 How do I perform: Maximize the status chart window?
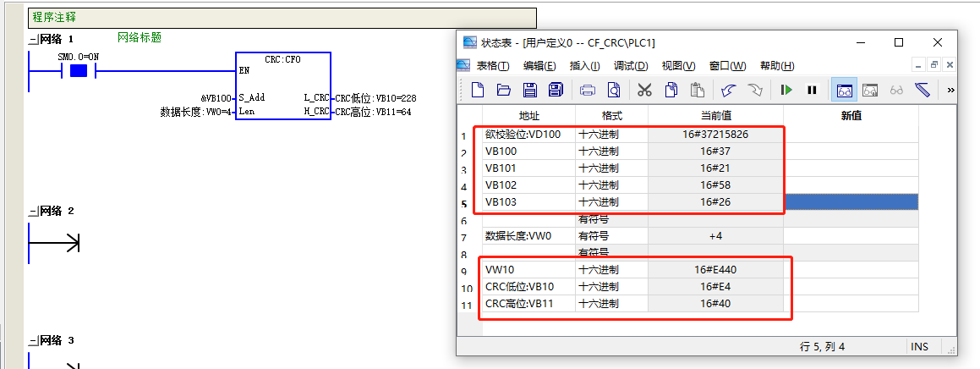pos(899,42)
